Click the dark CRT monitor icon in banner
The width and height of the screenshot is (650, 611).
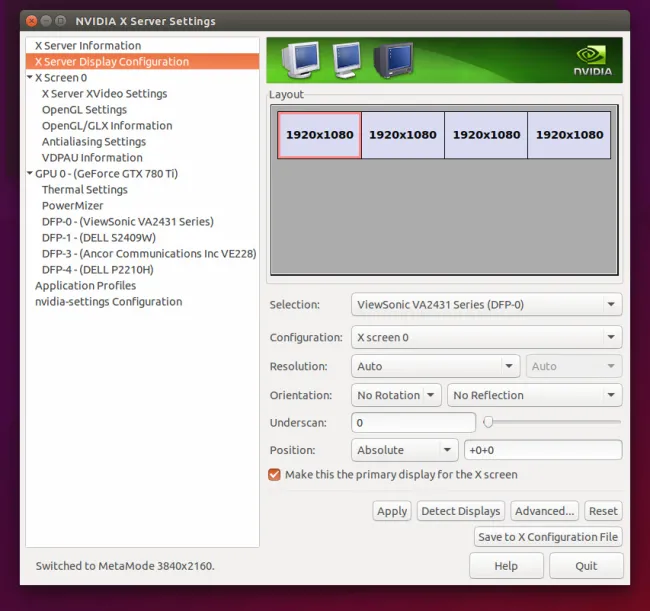pos(393,60)
